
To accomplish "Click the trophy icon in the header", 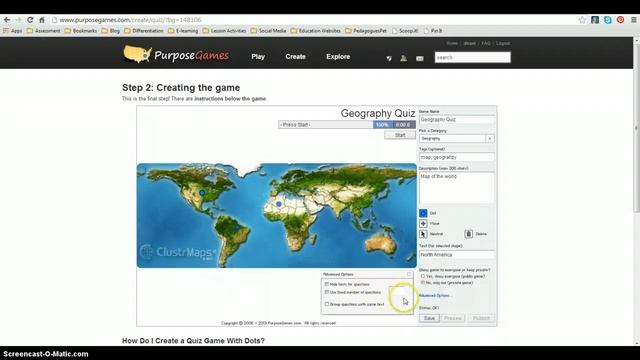I will point(389,58).
